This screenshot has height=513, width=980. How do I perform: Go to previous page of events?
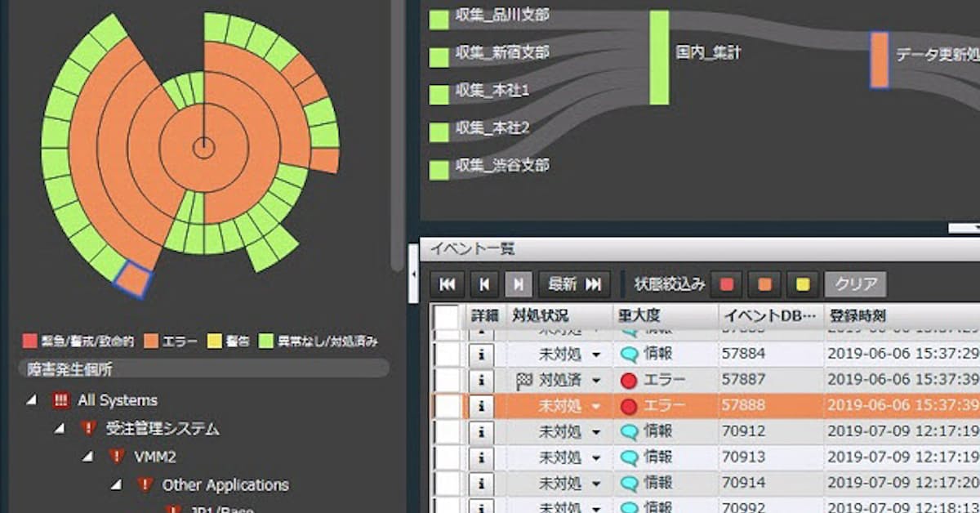pos(483,284)
